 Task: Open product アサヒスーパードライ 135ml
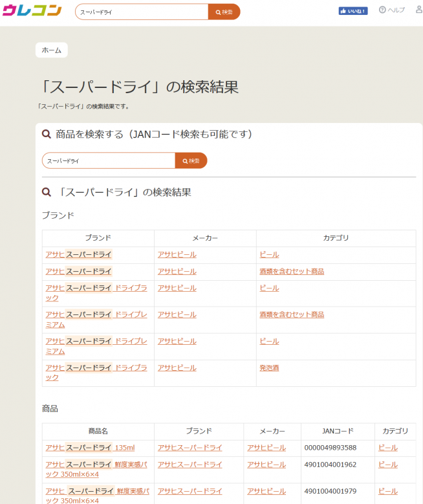pos(90,448)
